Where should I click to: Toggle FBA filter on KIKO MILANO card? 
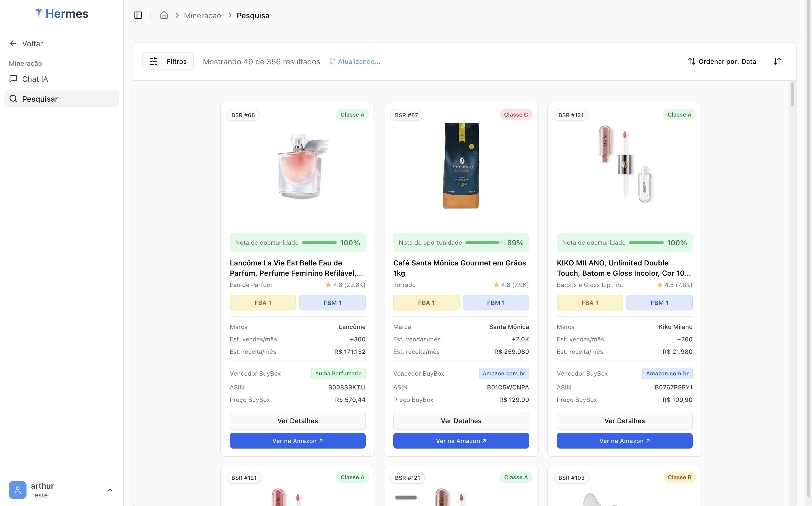click(589, 302)
